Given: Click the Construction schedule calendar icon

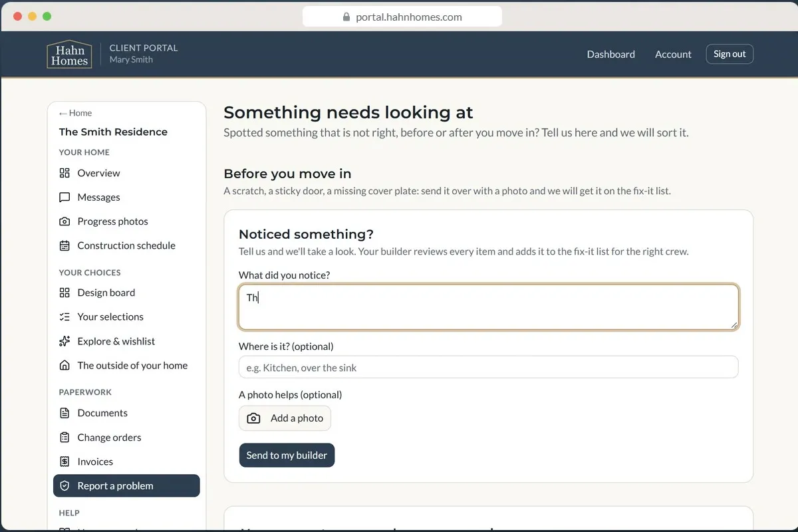Looking at the screenshot, I should click(65, 245).
